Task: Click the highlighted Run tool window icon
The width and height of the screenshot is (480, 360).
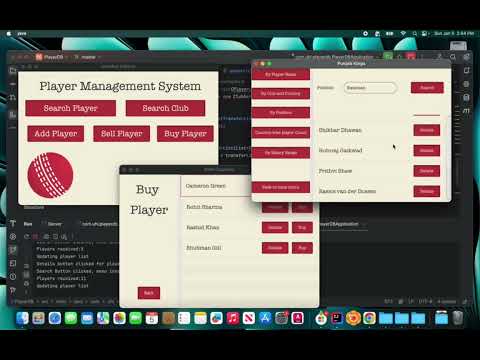Action: click(x=13, y=250)
